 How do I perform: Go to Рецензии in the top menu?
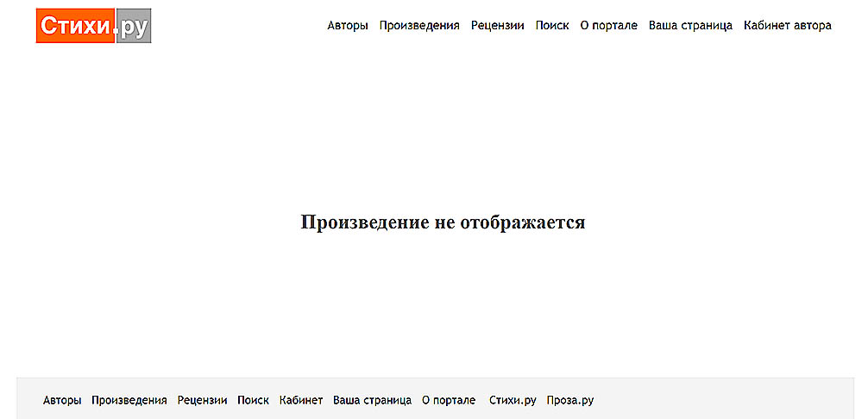pos(498,25)
